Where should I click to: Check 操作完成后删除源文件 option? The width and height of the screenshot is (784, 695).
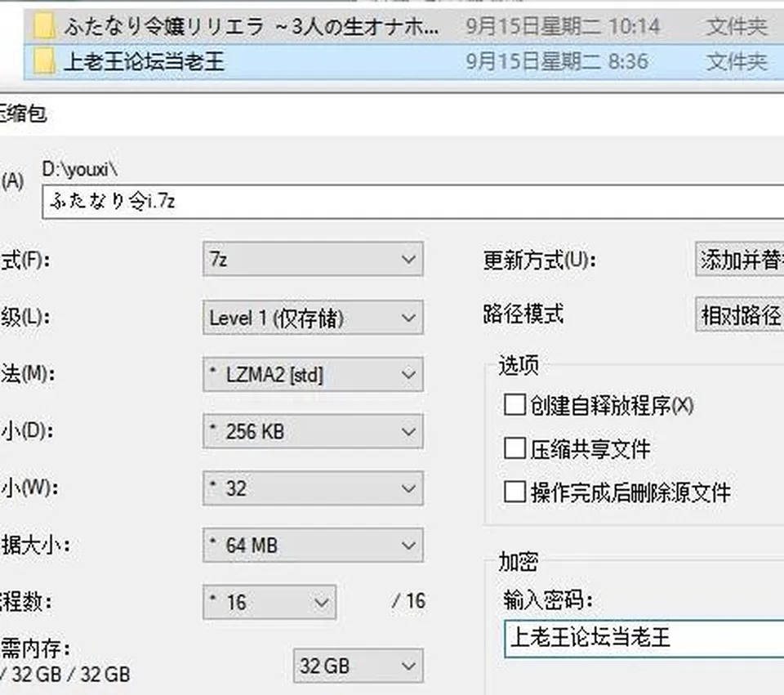pyautogui.click(x=514, y=492)
